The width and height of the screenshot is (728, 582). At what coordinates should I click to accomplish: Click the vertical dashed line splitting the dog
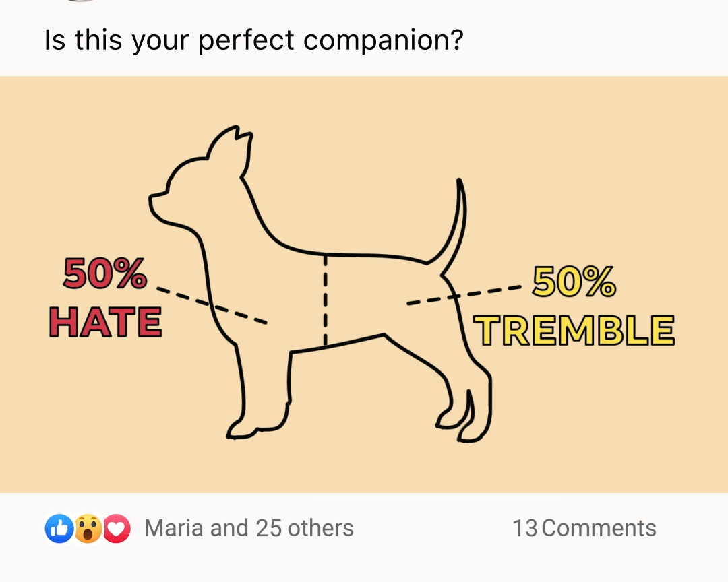(325, 299)
